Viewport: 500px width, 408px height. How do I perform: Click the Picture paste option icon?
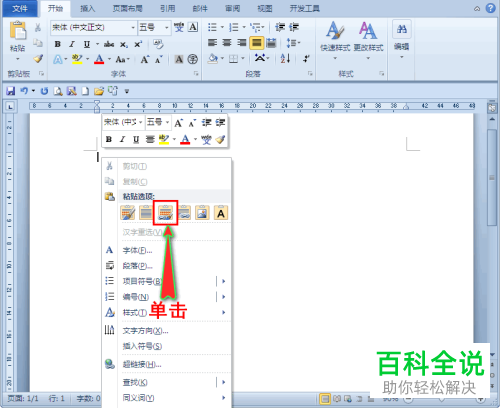click(202, 213)
